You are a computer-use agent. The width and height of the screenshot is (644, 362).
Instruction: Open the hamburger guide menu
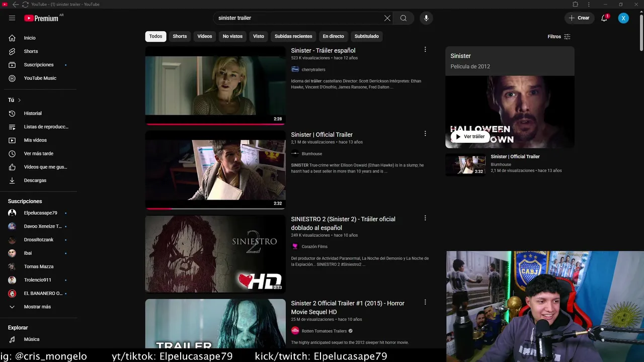pos(12,18)
